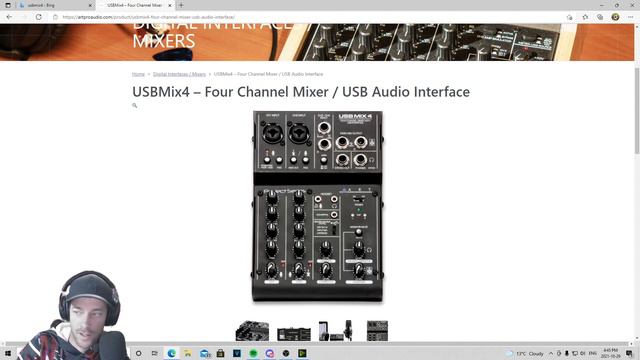Click the magnifier zoom icon under the title
This screenshot has height=360, width=640.
pos(135,106)
